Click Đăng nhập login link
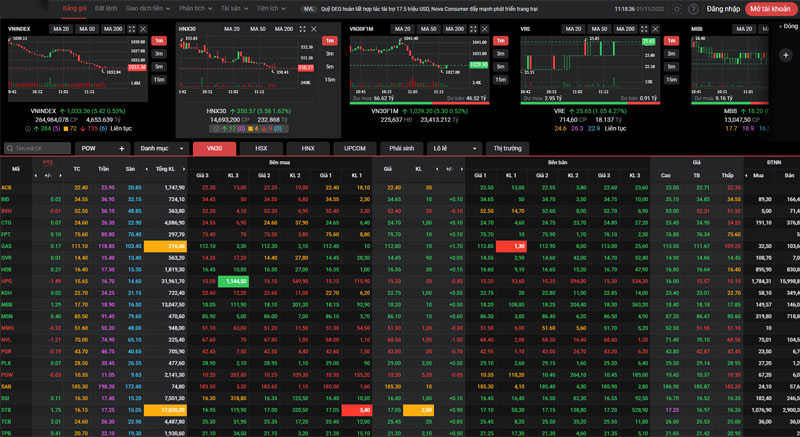The width and height of the screenshot is (800, 437). (x=723, y=9)
